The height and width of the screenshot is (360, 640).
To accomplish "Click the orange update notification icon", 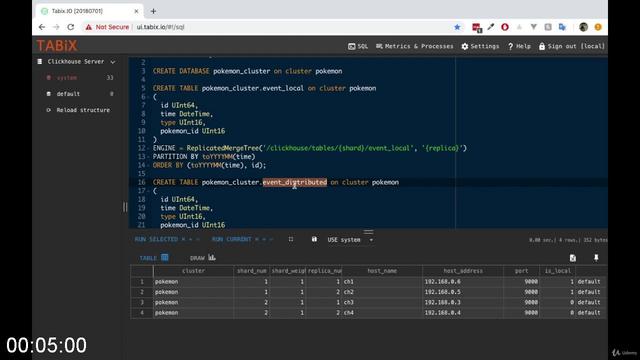I will point(598,27).
